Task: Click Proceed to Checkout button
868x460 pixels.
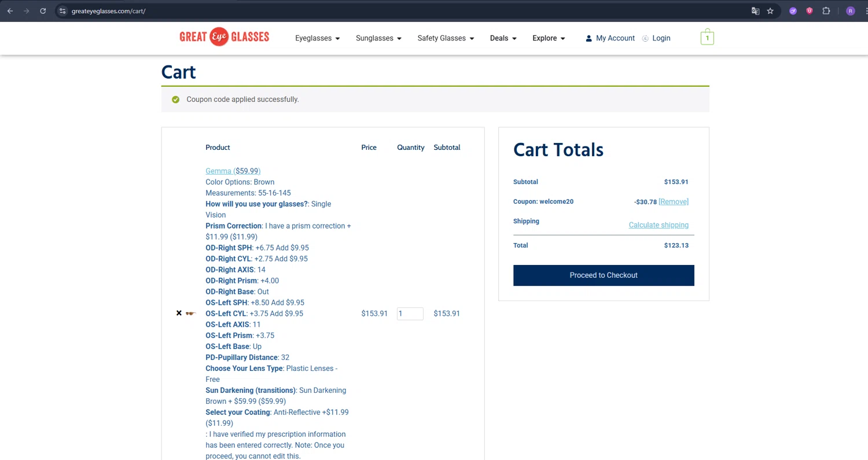Action: (x=604, y=275)
